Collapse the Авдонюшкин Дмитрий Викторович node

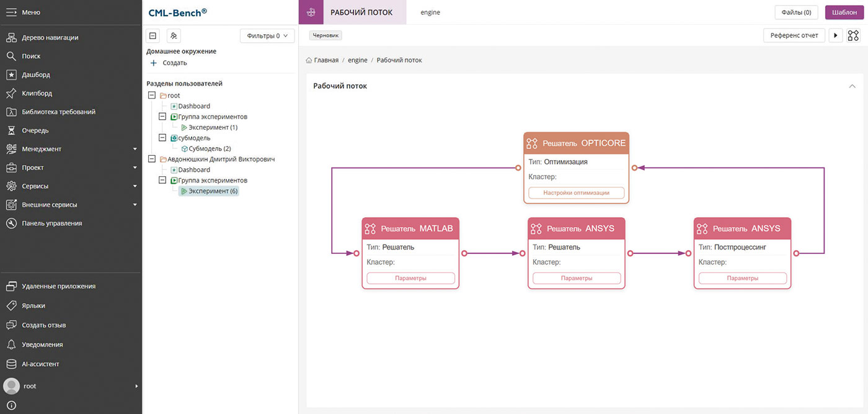pos(152,159)
